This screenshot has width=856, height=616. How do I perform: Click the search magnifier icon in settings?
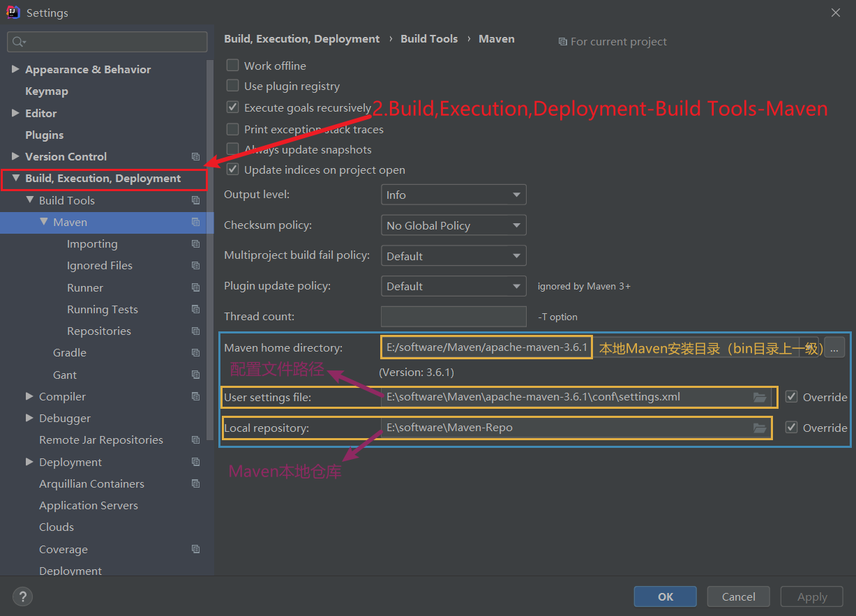(19, 43)
